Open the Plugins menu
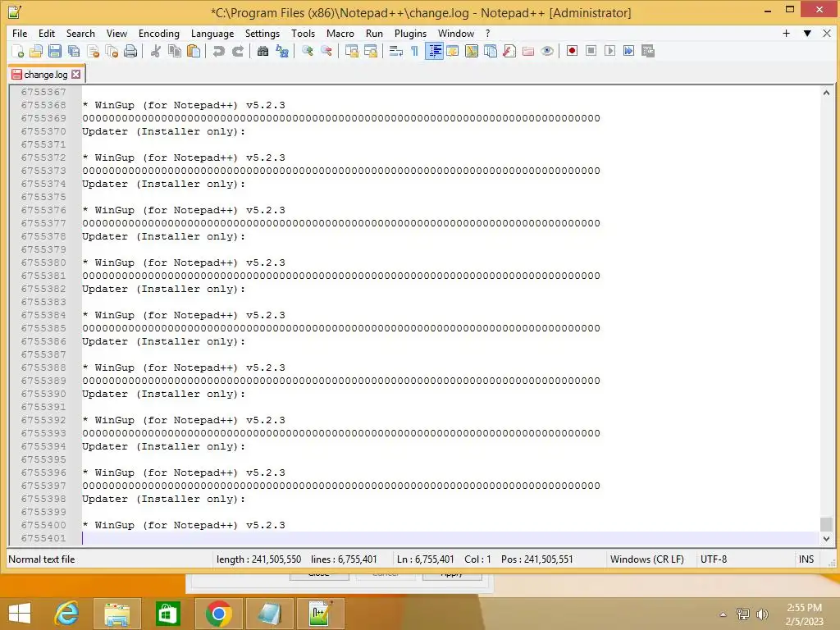This screenshot has height=630, width=840. [x=410, y=33]
